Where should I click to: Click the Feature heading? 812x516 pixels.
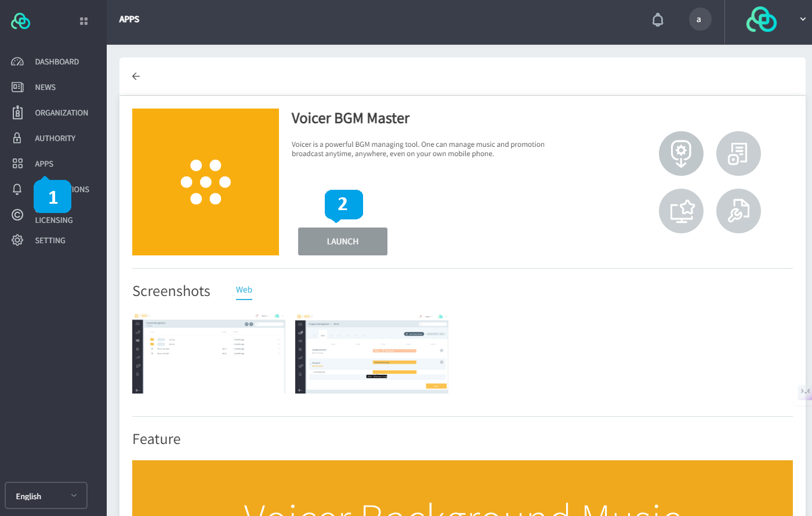[157, 439]
